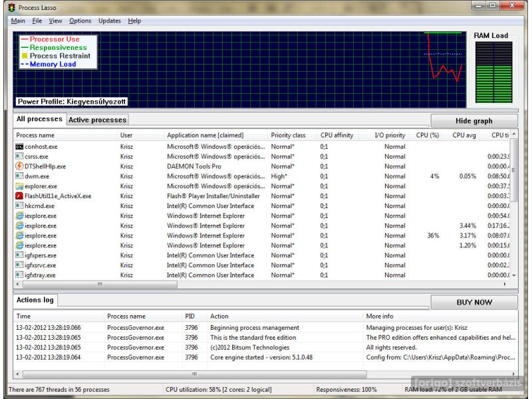Select '(c)2012 Bitsum Technologies' log entry
The image size is (532, 399).
click(x=265, y=347)
